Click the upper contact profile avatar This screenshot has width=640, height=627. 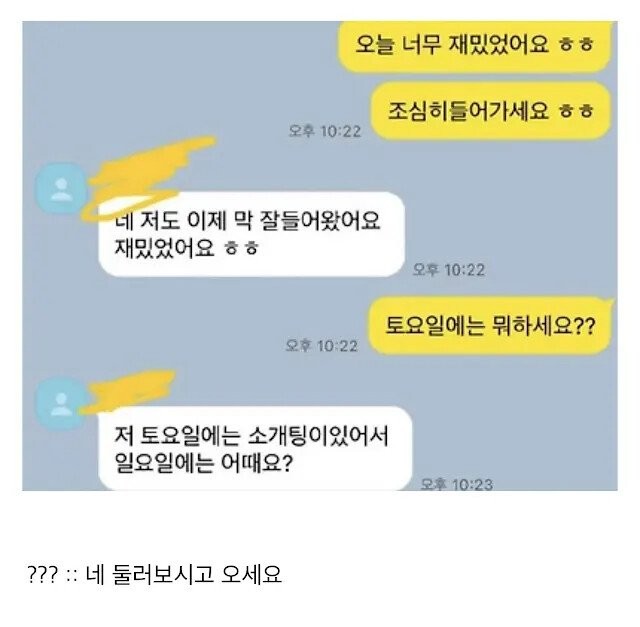pyautogui.click(x=61, y=189)
